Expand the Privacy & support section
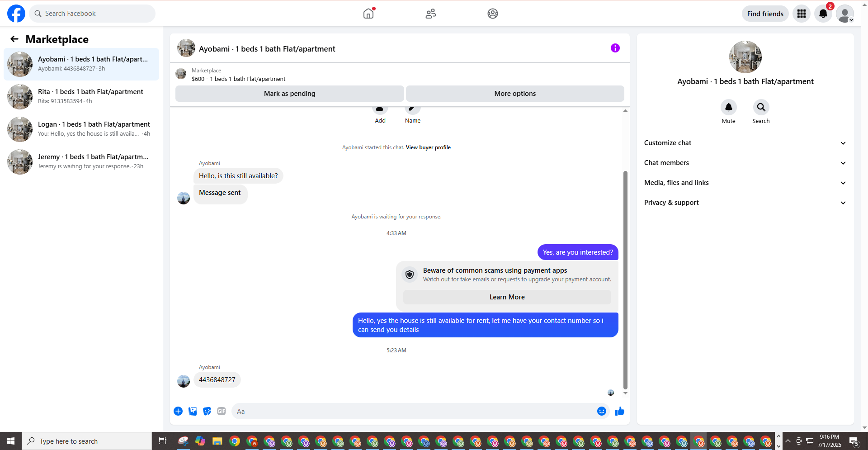The image size is (868, 450). pyautogui.click(x=745, y=203)
